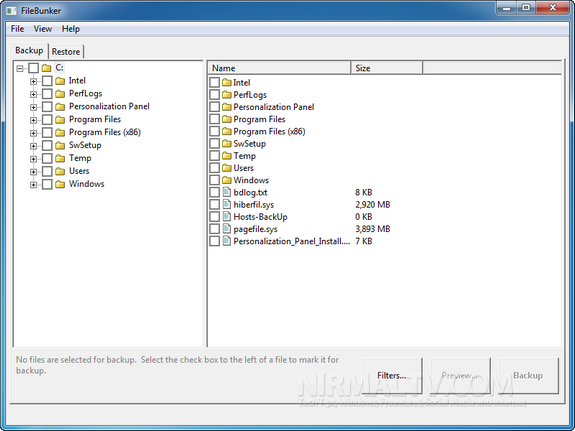This screenshot has width=575, height=431.
Task: Click the Preview... button
Action: point(460,375)
